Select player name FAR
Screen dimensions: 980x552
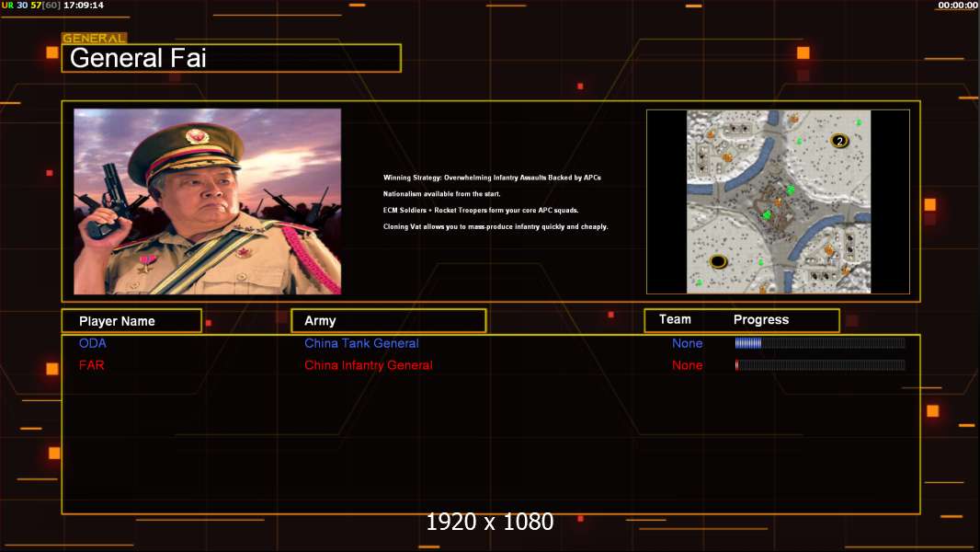pos(91,365)
